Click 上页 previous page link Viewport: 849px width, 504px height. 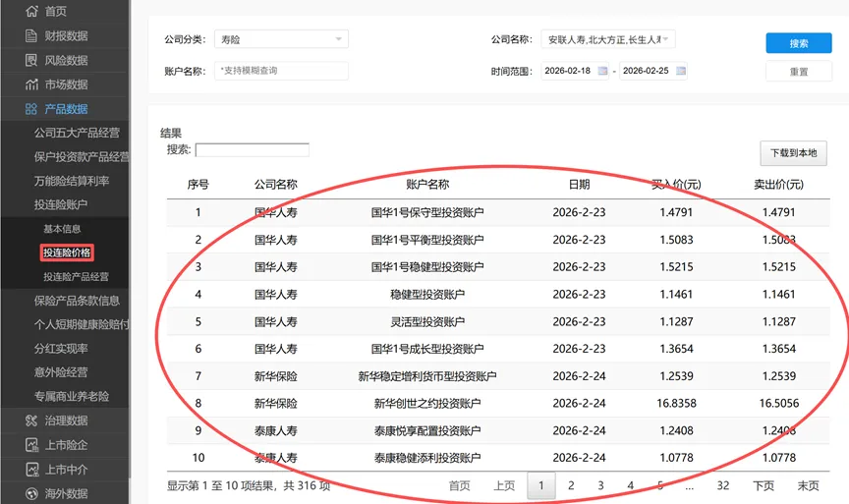[x=504, y=485]
